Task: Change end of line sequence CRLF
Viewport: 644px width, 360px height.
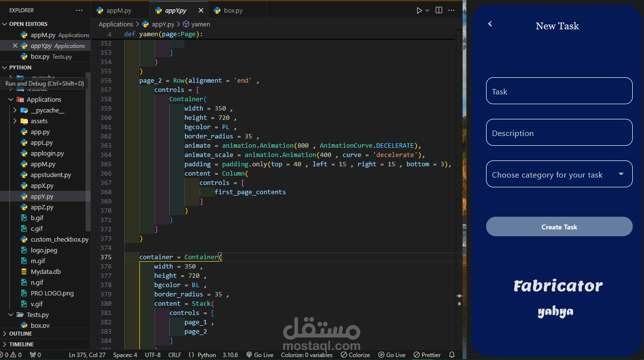Action: [x=175, y=355]
